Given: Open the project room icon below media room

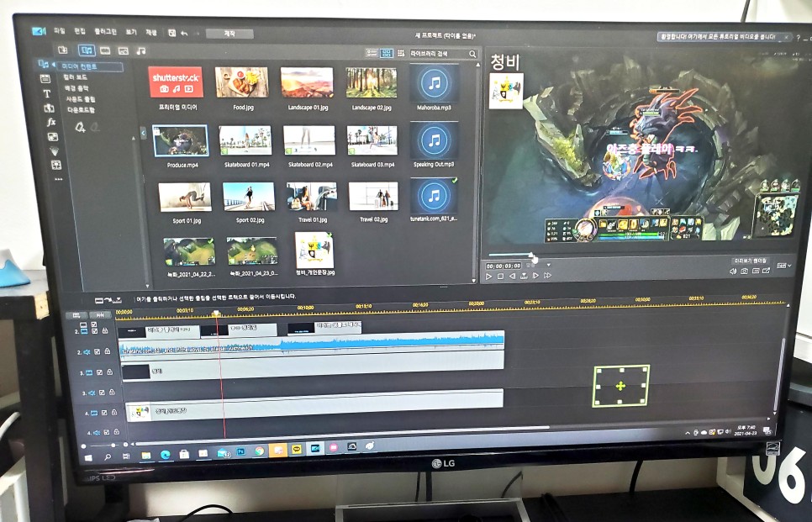Looking at the screenshot, I should [x=45, y=79].
